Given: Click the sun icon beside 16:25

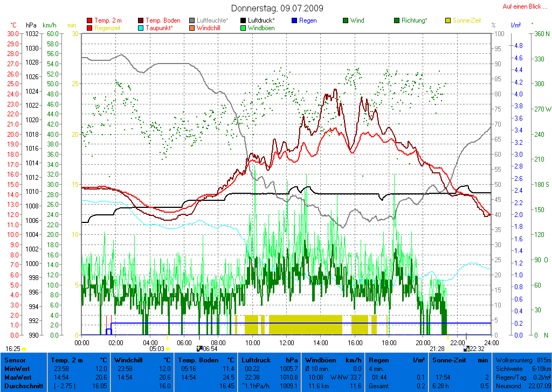Looking at the screenshot, I should pos(24,349).
